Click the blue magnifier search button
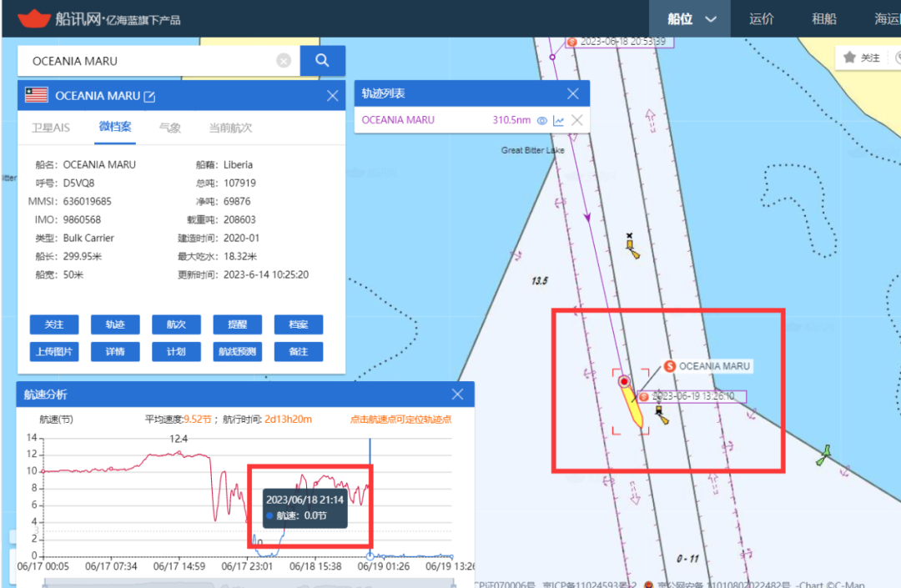901x588 pixels. (x=323, y=61)
